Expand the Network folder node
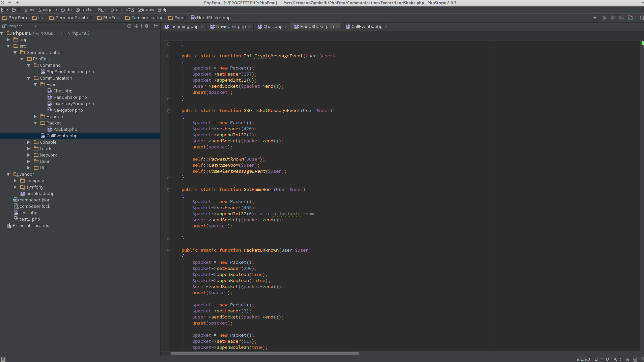 (29, 155)
